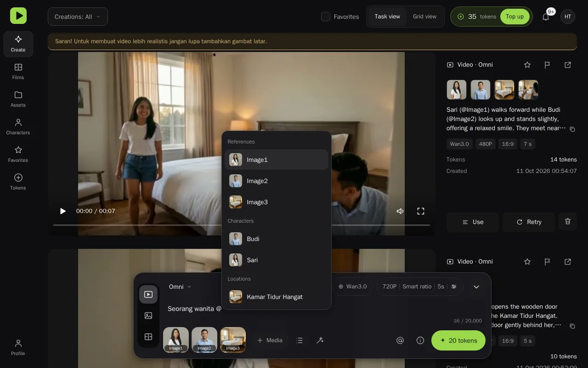Copy the prompt starting with Sari (@Image1)
Viewport: 588px width, 368px height.
572,129
